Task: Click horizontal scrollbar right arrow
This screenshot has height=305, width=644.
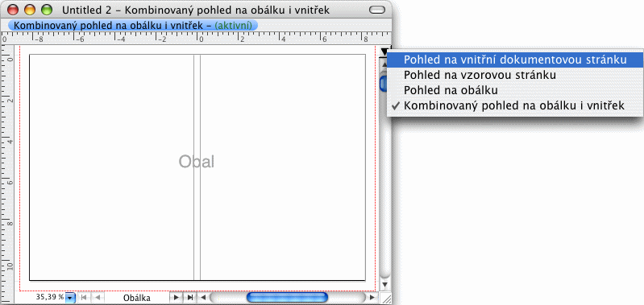Action: click(372, 297)
